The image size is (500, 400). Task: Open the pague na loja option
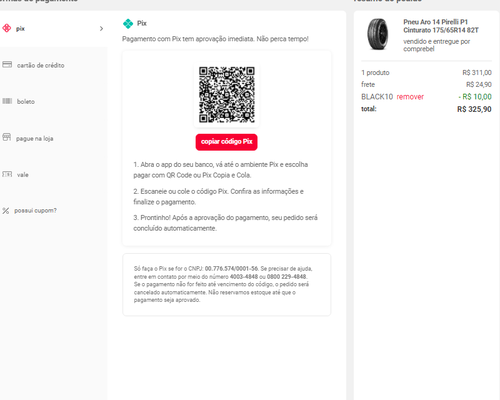pos(53,138)
